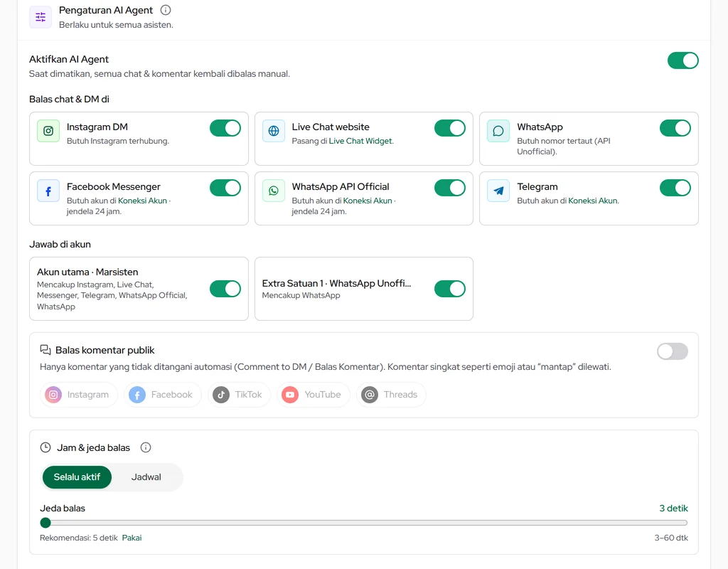The image size is (728, 569).
Task: Disable the Facebook Messenger toggle
Action: (x=225, y=188)
